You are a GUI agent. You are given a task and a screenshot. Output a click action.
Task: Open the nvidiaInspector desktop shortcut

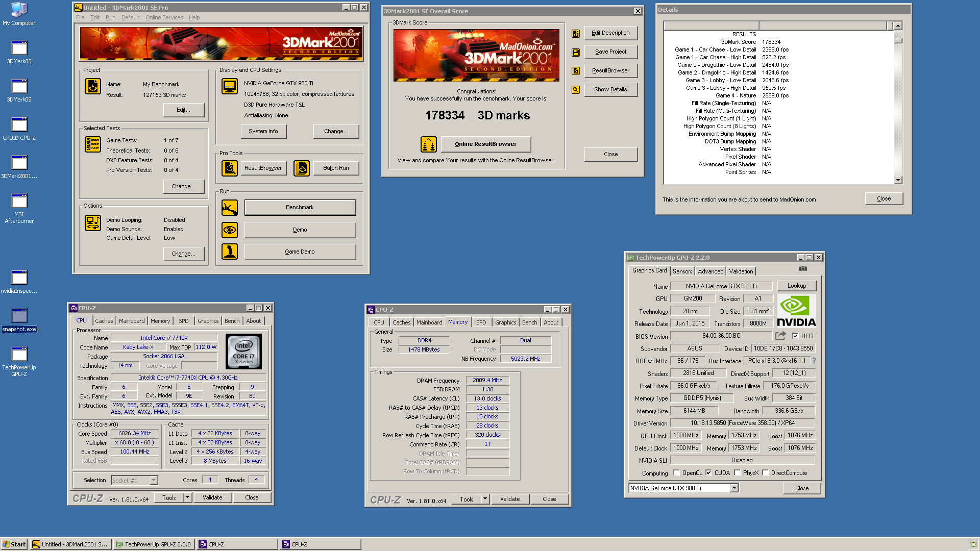(x=19, y=282)
